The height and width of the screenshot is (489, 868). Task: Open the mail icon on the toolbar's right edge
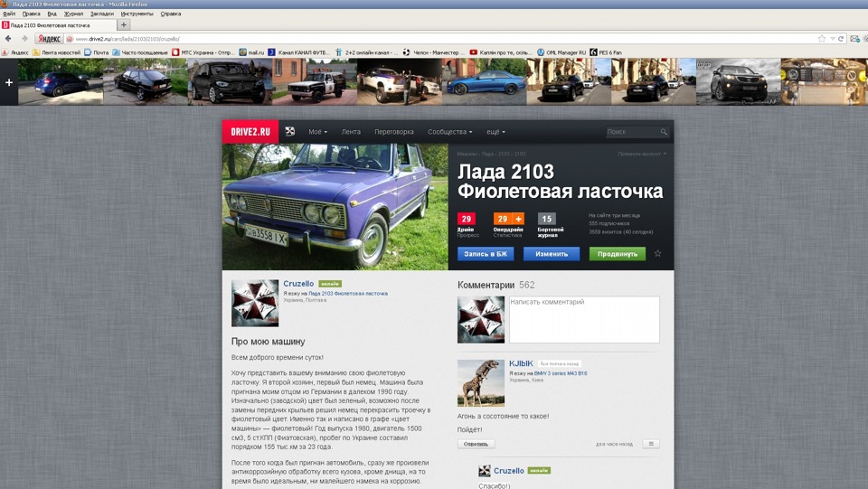(x=854, y=39)
